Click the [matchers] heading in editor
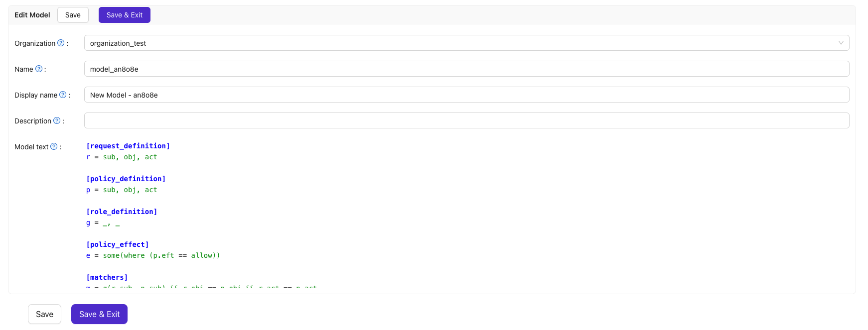Viewport: 868px width, 330px height. [107, 277]
